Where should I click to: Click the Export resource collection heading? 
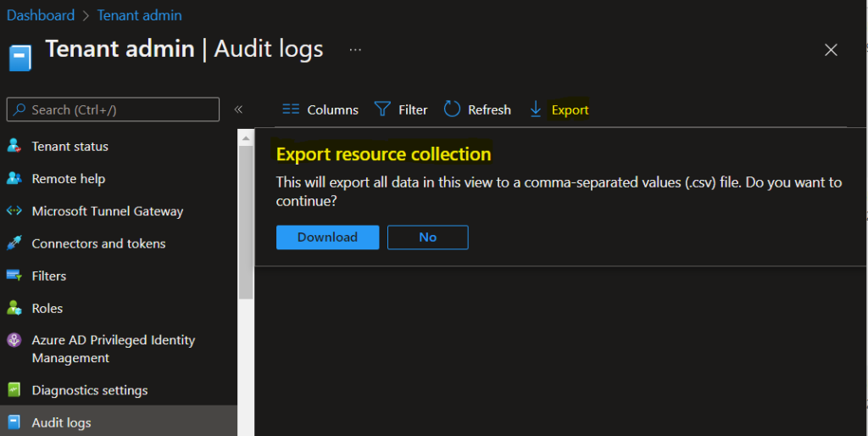(384, 154)
